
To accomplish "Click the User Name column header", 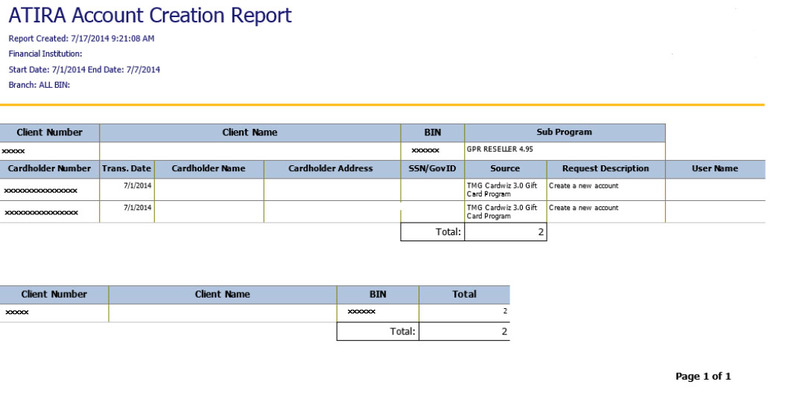I will [714, 169].
